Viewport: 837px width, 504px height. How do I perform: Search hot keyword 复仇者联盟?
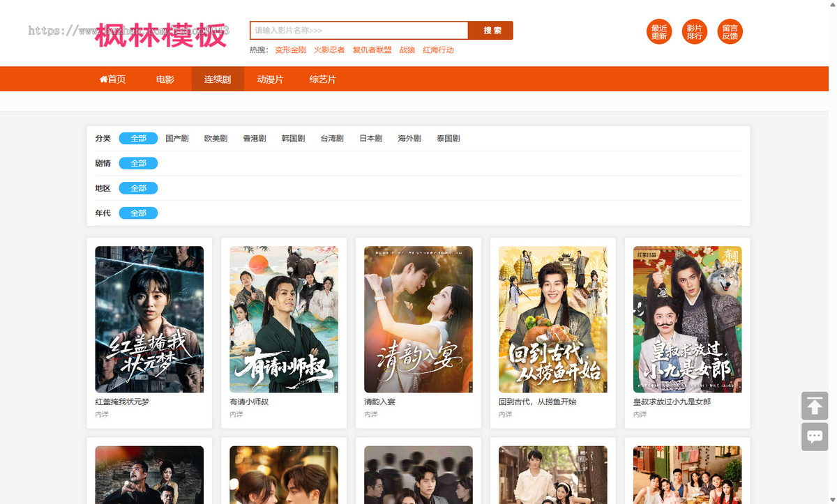point(372,50)
